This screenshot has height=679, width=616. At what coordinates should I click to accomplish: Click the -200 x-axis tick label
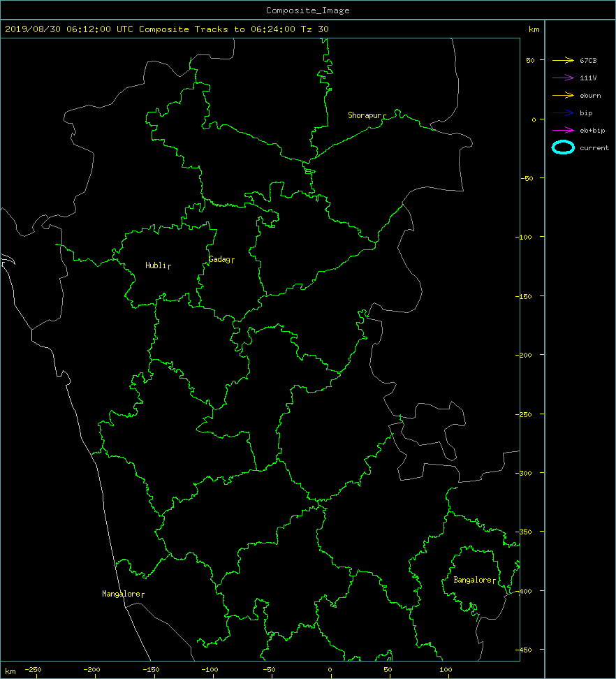coord(91,669)
